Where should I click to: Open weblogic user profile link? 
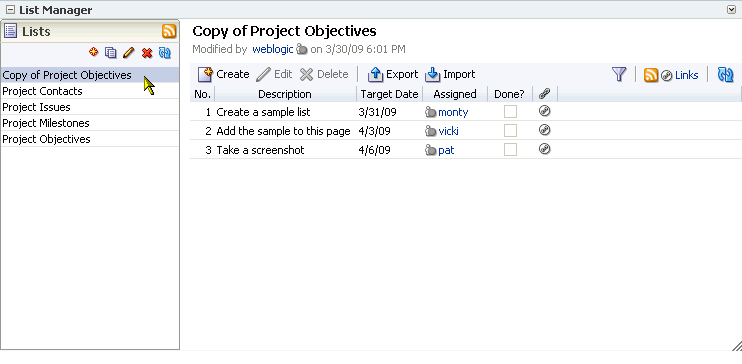[x=273, y=49]
